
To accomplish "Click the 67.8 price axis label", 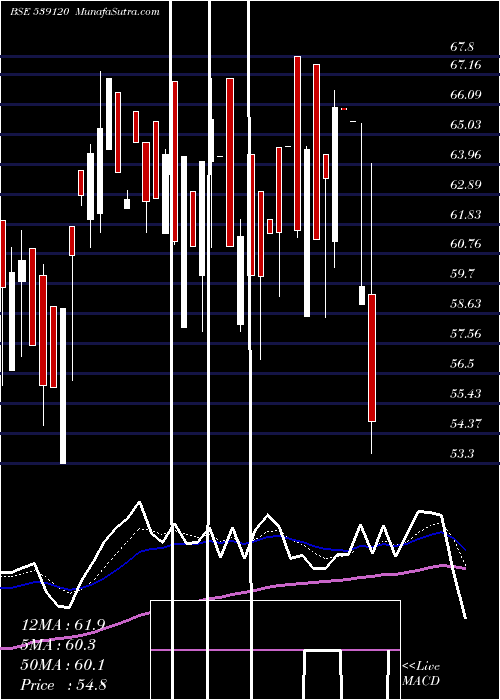I will [462, 47].
